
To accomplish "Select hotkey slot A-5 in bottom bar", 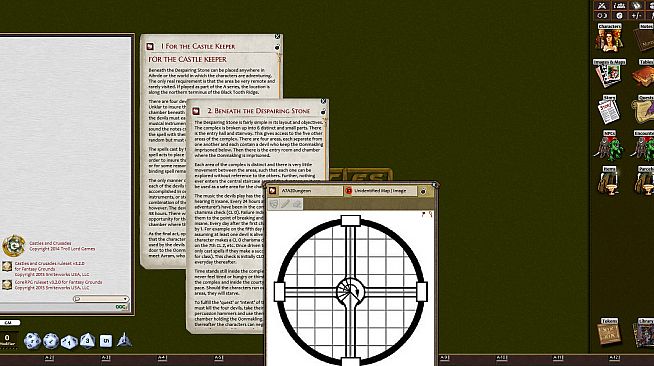I will click(x=219, y=358).
